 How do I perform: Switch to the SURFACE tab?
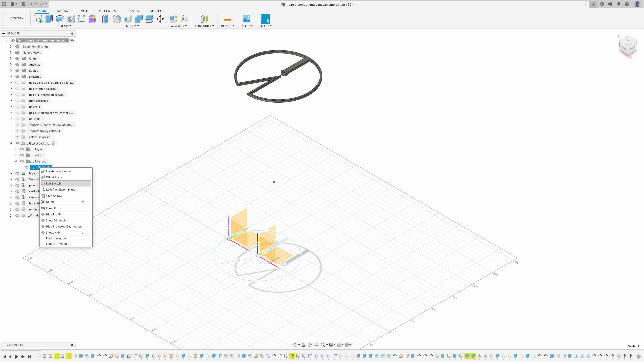tap(63, 11)
